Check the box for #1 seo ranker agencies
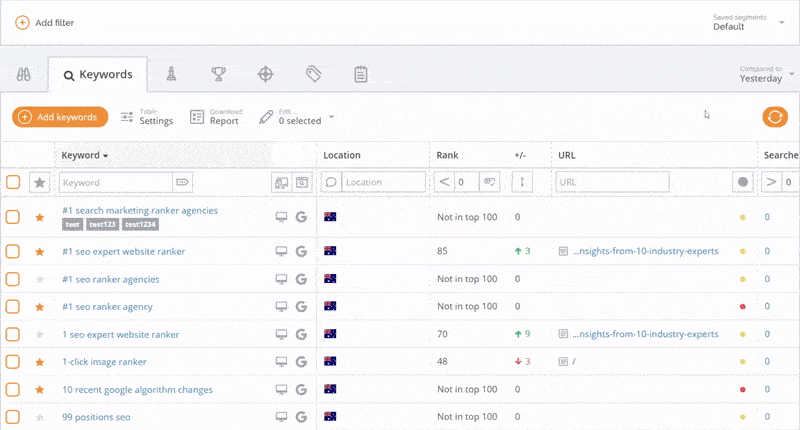This screenshot has width=800, height=430. [x=13, y=279]
